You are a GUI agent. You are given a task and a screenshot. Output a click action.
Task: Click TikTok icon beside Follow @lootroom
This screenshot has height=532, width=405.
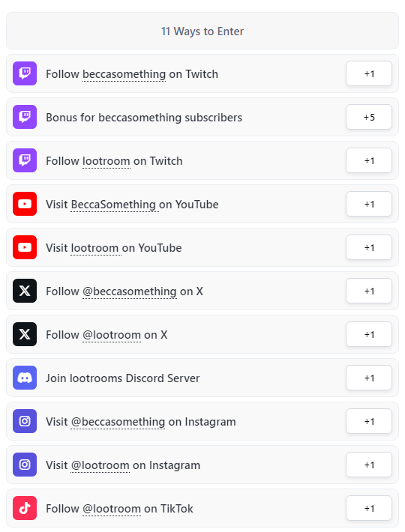25,507
